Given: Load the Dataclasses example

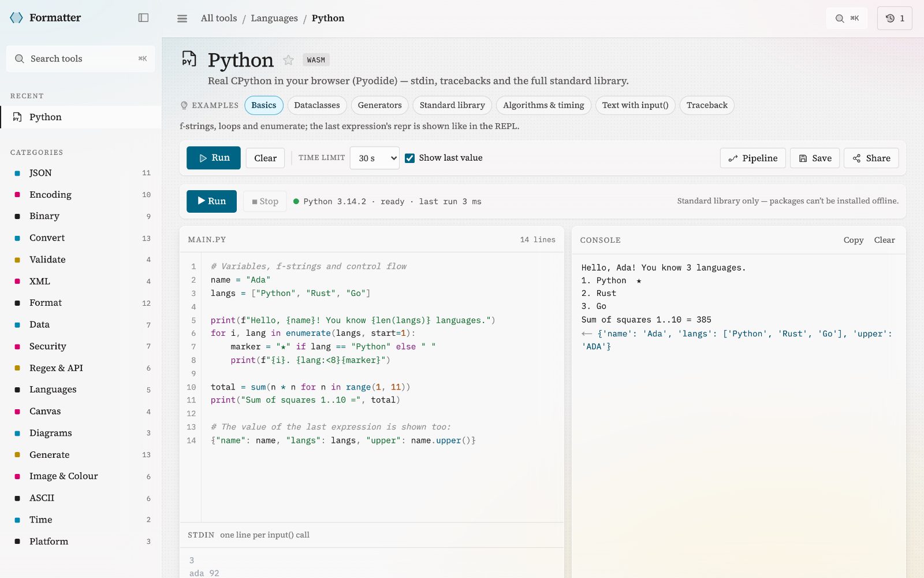Looking at the screenshot, I should coord(317,105).
